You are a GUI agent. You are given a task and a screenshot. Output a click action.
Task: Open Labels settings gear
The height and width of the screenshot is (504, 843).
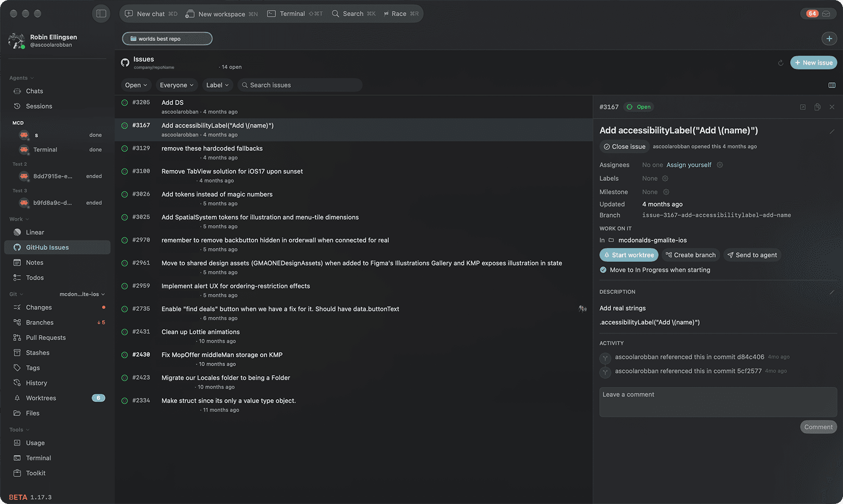click(x=665, y=178)
